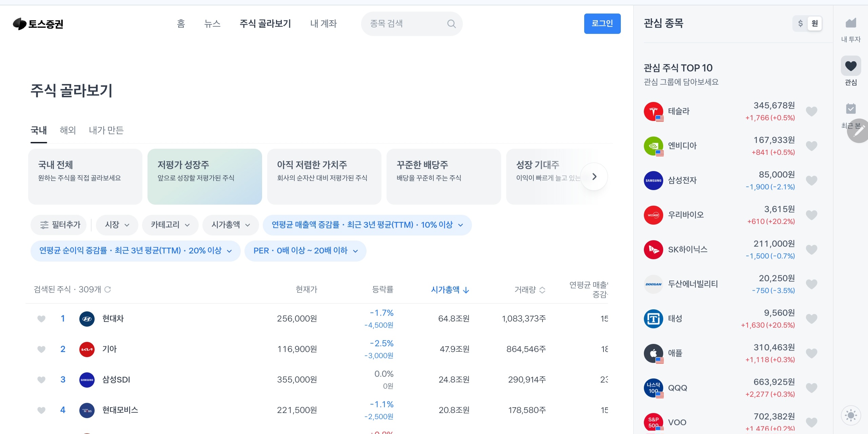Select the 국내 전체 card
The image size is (868, 434).
(x=85, y=177)
